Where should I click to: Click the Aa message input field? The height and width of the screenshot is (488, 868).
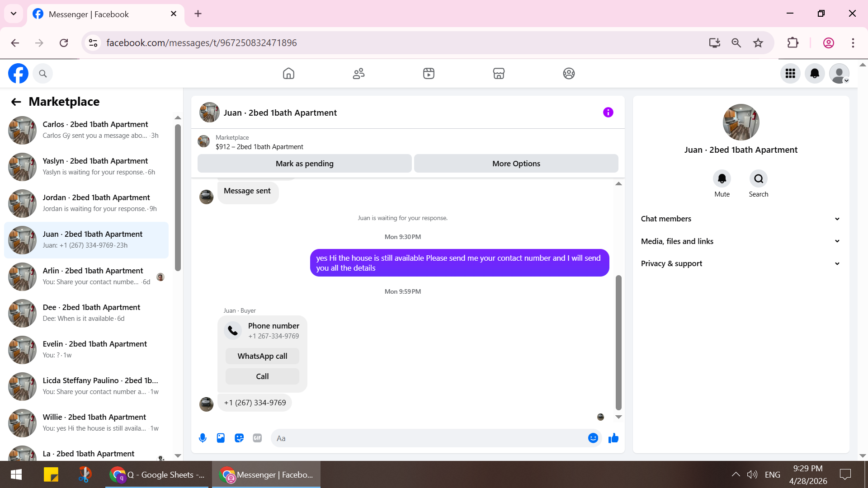(x=429, y=438)
